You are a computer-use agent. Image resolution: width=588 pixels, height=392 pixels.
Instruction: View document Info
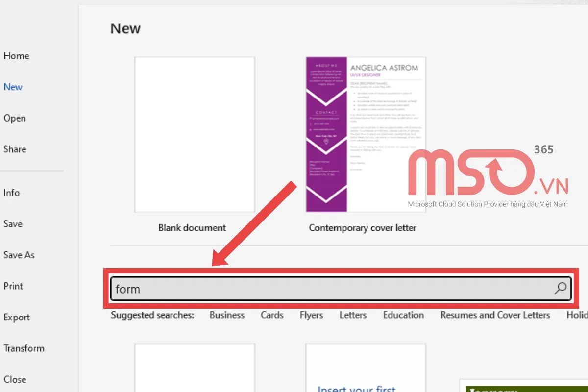coord(11,193)
